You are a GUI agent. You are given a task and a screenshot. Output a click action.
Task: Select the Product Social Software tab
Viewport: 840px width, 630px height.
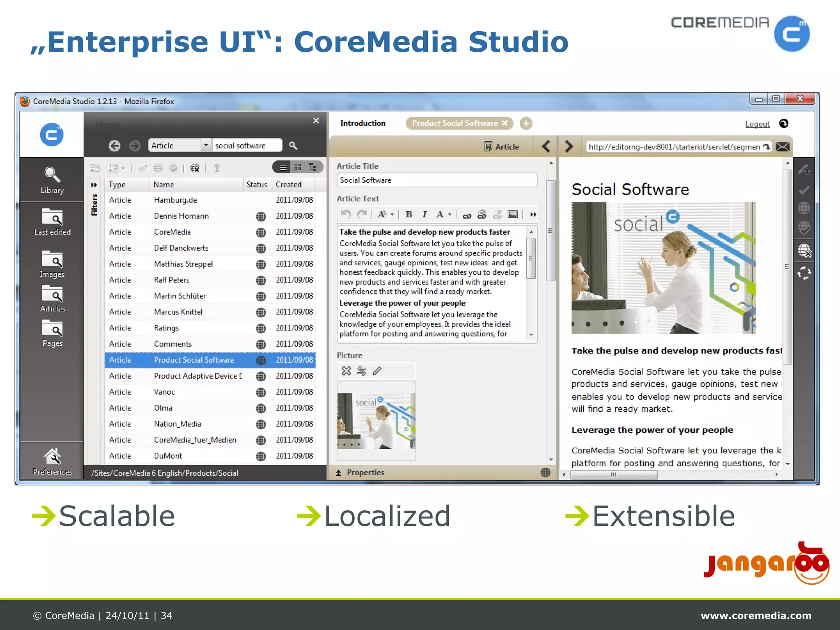tap(454, 123)
